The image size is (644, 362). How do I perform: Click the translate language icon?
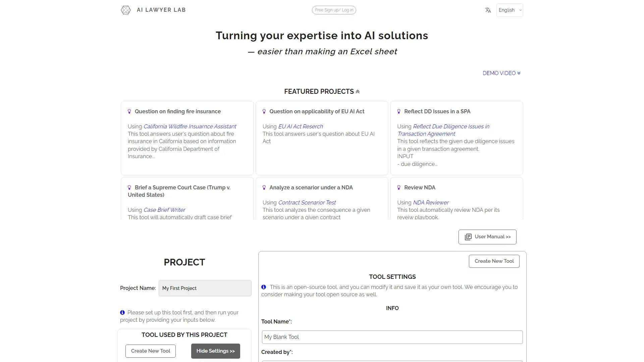(488, 10)
